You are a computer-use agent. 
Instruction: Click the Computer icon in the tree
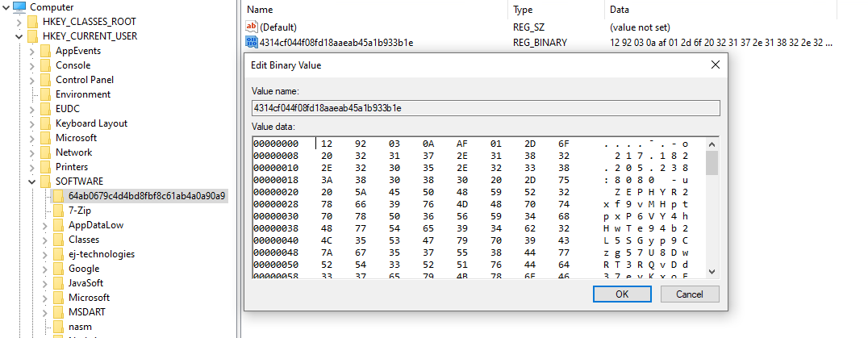point(19,7)
